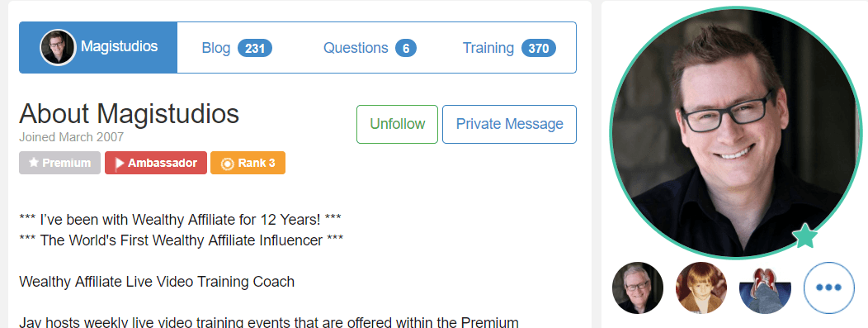
Task: Switch to the Blog tab
Action: click(237, 48)
